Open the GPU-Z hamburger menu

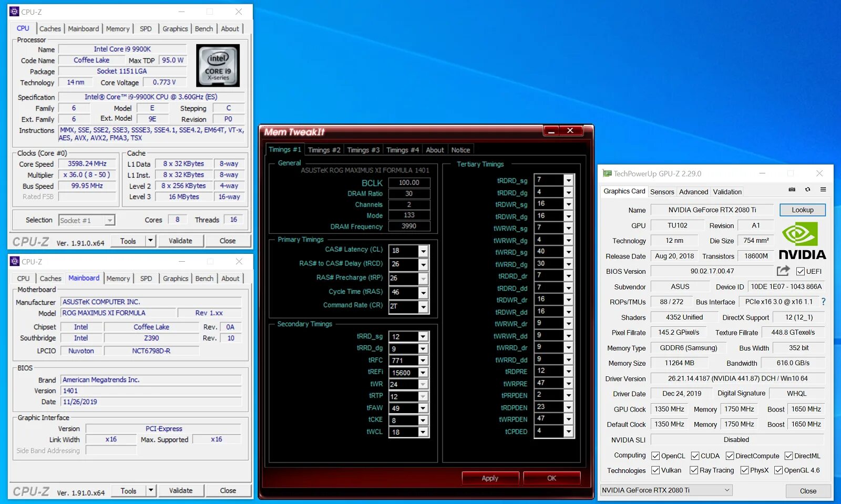point(823,190)
